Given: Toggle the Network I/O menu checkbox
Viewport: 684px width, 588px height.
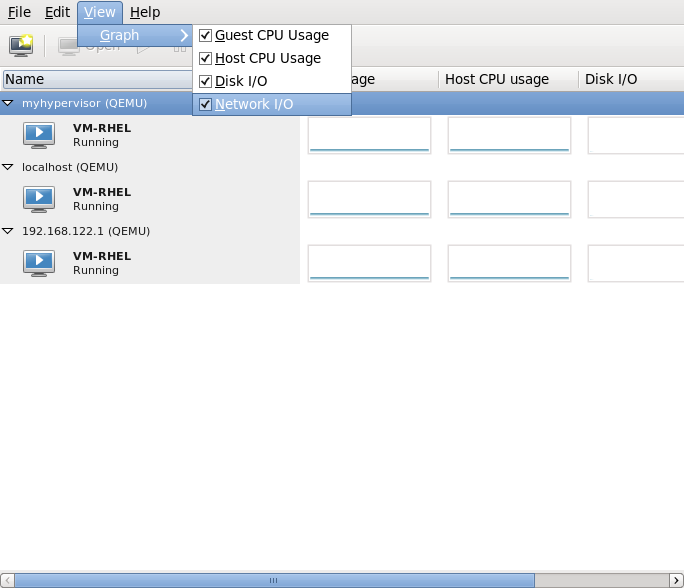Looking at the screenshot, I should coord(206,104).
